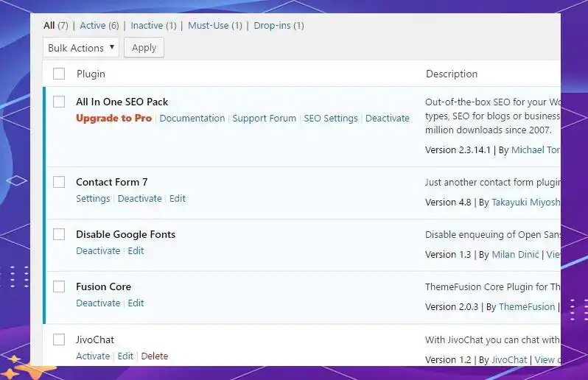Screen dimensions: 588x380
Task: Check the All In One SEO Pack checkbox
Action: click(x=59, y=102)
